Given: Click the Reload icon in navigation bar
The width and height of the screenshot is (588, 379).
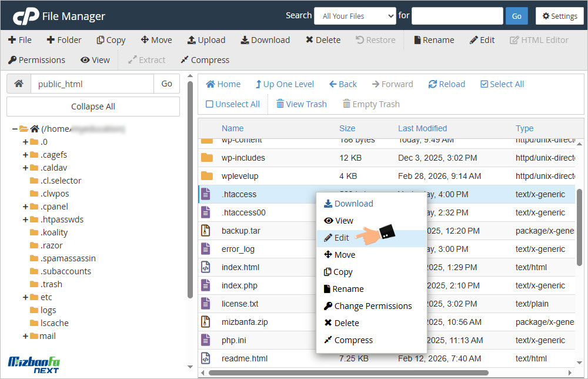Looking at the screenshot, I should pos(433,84).
